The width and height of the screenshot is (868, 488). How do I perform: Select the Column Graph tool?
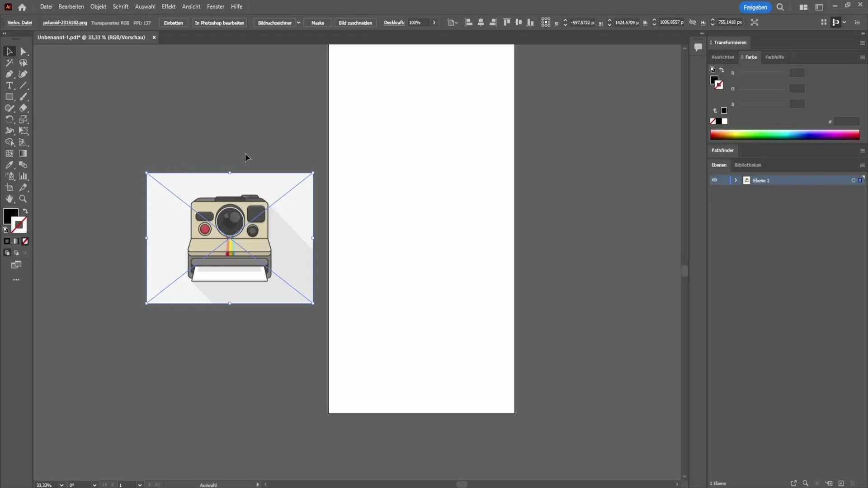click(24, 176)
